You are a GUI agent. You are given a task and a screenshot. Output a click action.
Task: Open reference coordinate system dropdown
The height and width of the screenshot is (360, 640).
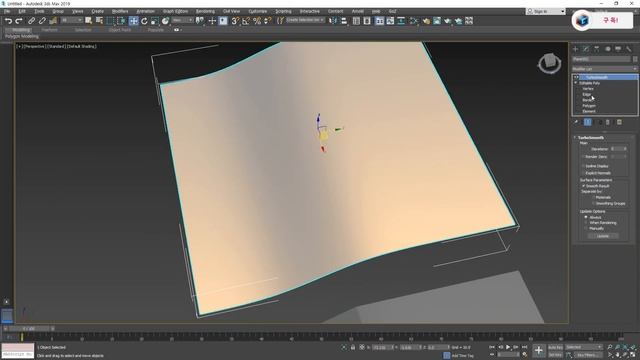coord(182,20)
